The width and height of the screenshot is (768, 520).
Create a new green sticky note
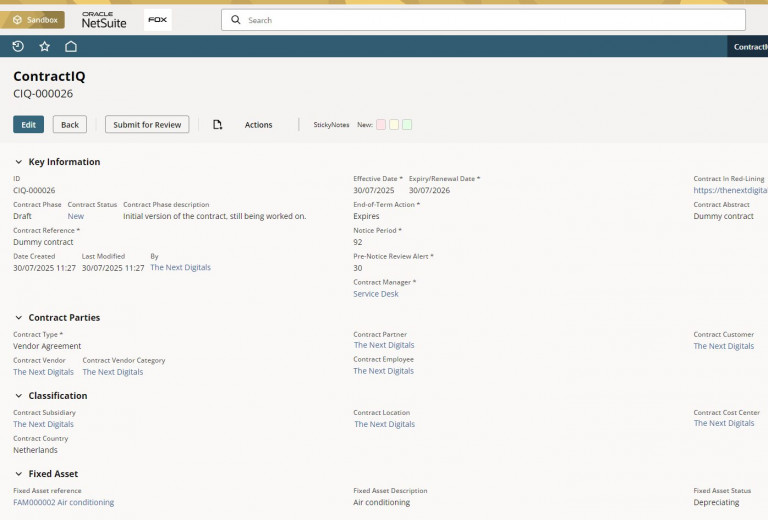pos(407,125)
